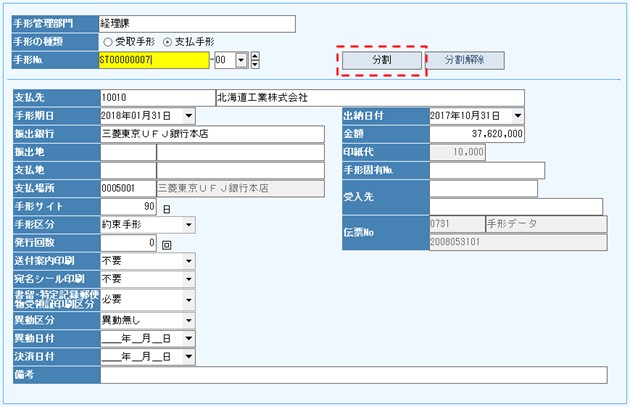Click the yellow 手形No. input field
The height and width of the screenshot is (407, 630).
click(x=154, y=61)
